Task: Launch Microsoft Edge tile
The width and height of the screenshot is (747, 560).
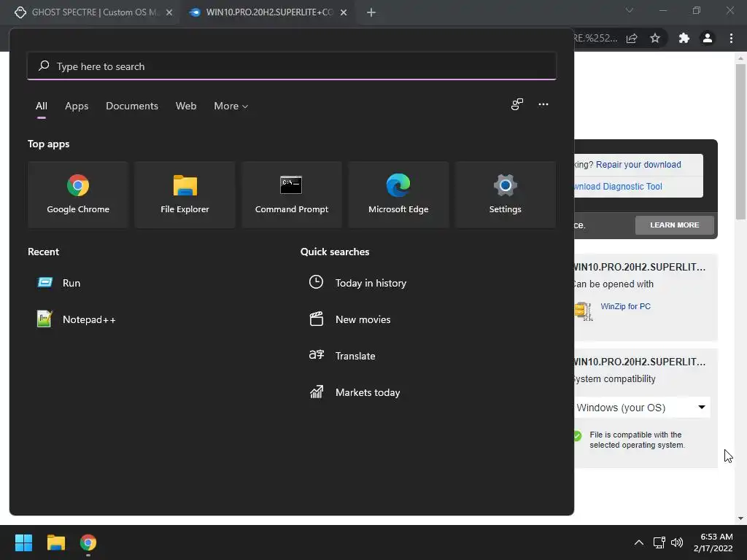Action: click(x=398, y=194)
